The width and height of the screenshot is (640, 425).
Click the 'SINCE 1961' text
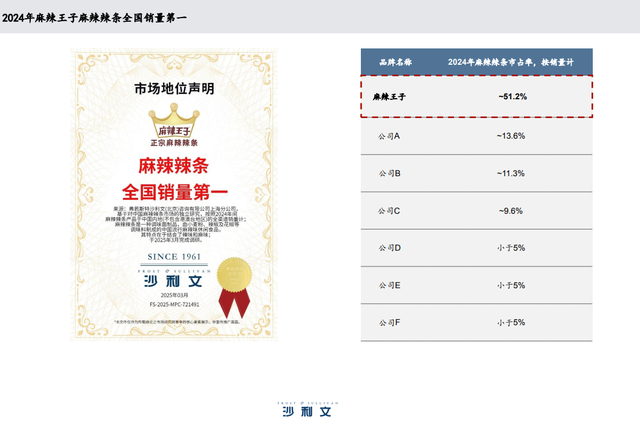pyautogui.click(x=174, y=257)
